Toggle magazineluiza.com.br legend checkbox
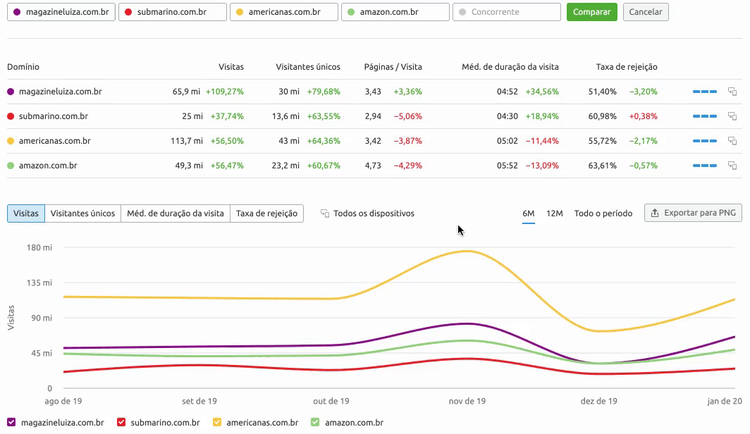750x434 pixels. [11, 423]
